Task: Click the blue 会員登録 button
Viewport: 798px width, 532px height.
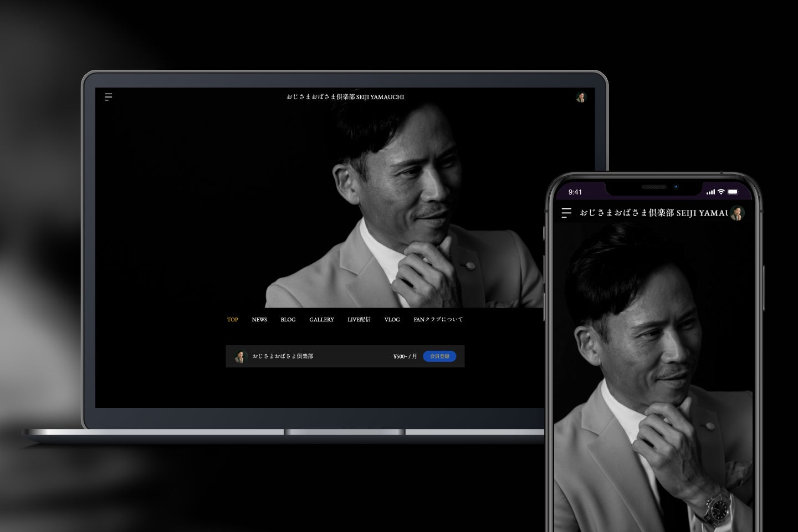Action: tap(439, 356)
